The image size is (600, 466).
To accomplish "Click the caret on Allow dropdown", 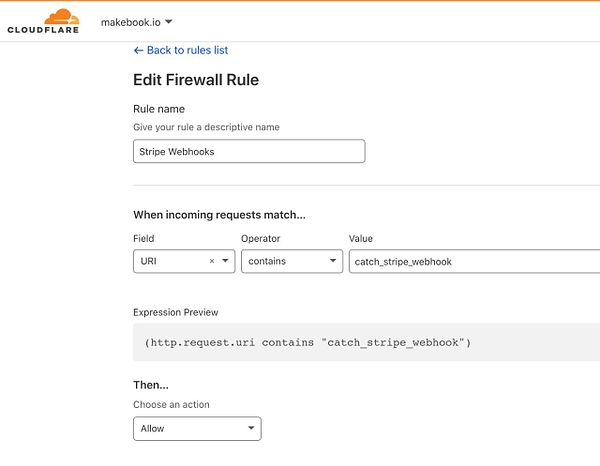I will (x=250, y=429).
